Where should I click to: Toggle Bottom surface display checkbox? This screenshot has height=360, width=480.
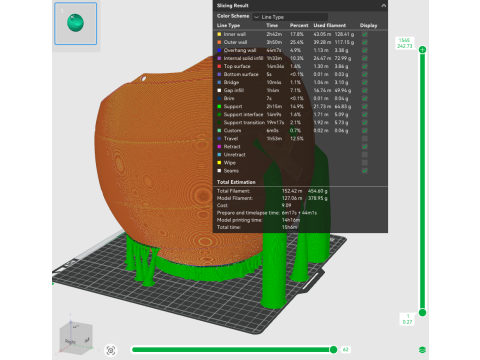coord(365,74)
